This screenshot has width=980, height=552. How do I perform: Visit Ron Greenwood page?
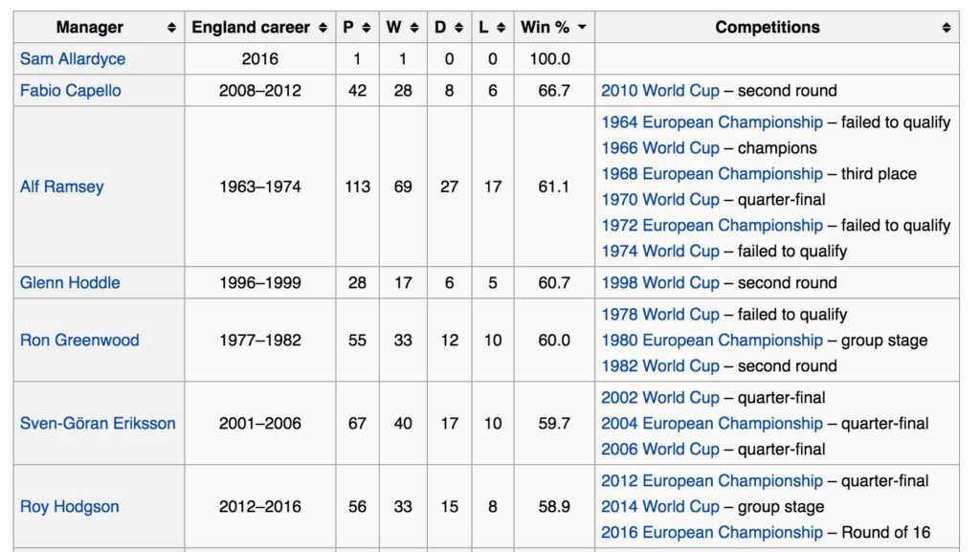79,341
